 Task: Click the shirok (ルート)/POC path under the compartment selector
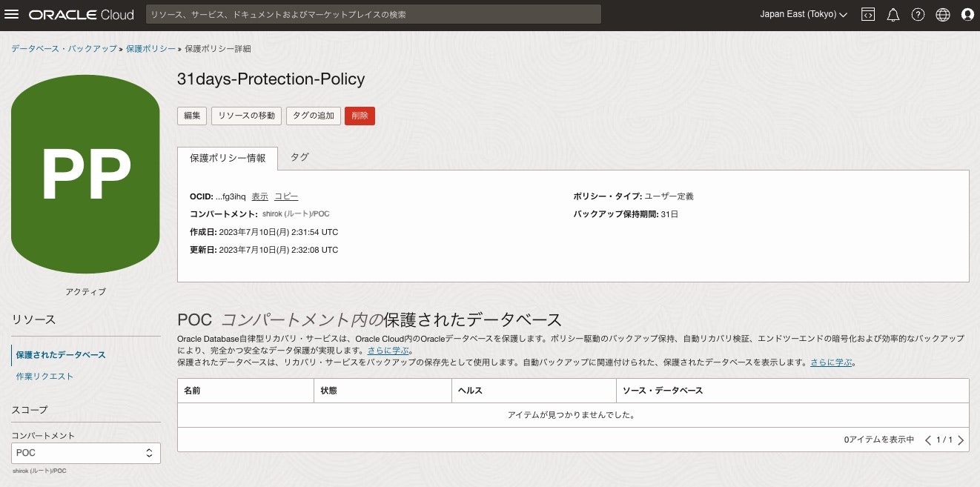click(39, 471)
